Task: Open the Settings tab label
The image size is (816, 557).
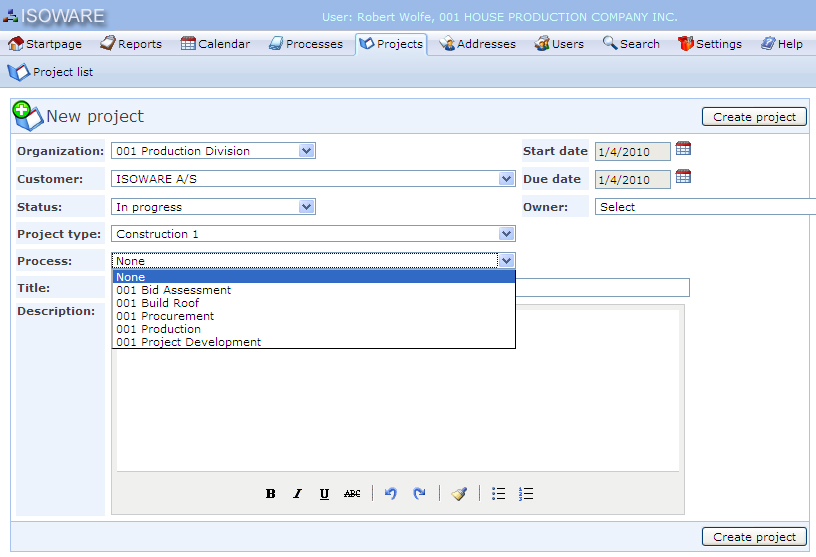Action: click(x=719, y=44)
